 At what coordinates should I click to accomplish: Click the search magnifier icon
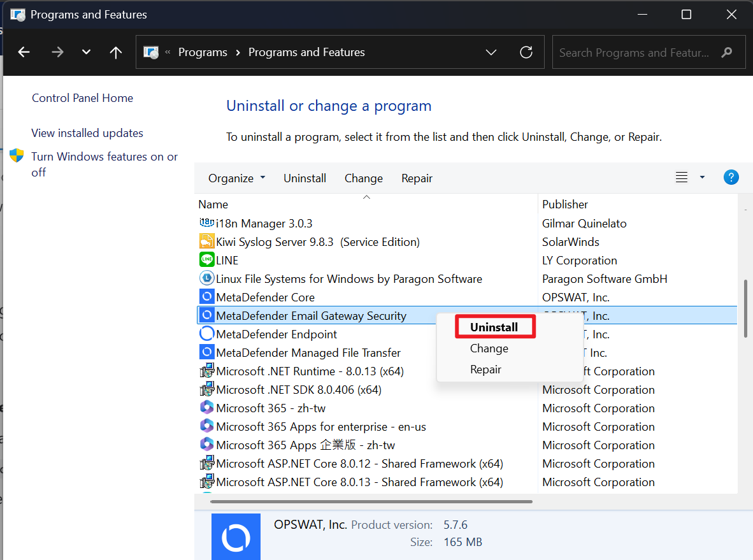pyautogui.click(x=727, y=52)
